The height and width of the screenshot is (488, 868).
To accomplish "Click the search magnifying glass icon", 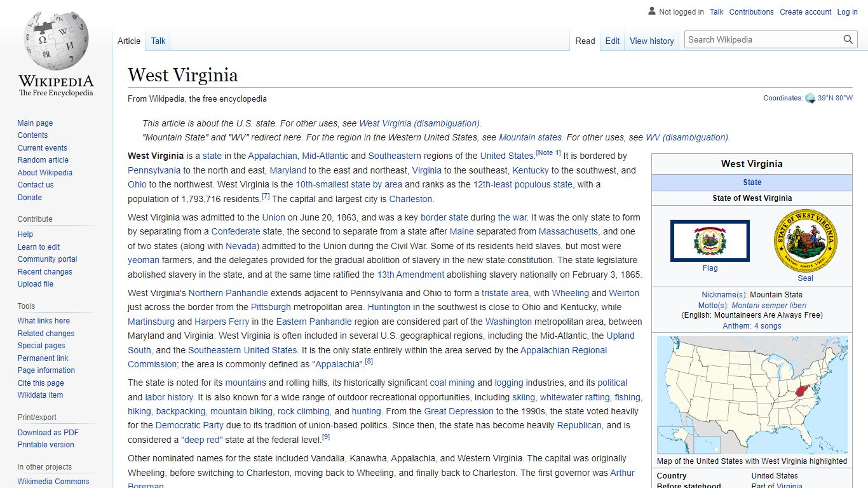I will tap(848, 39).
